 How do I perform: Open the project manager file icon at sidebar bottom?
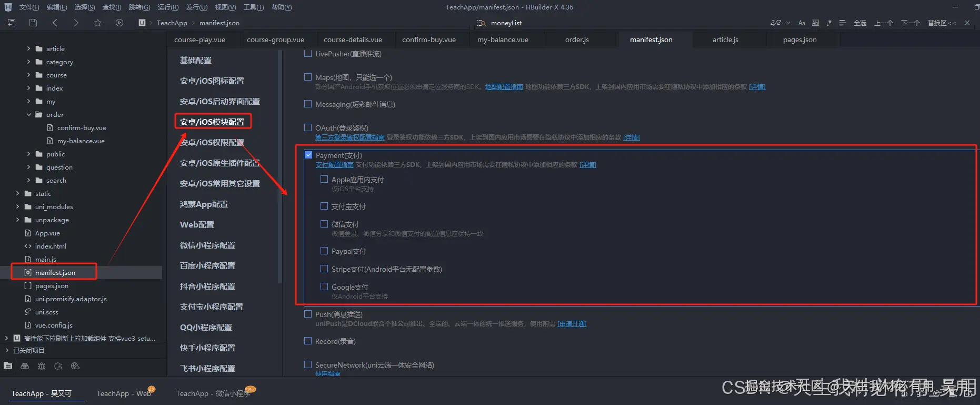(8, 366)
